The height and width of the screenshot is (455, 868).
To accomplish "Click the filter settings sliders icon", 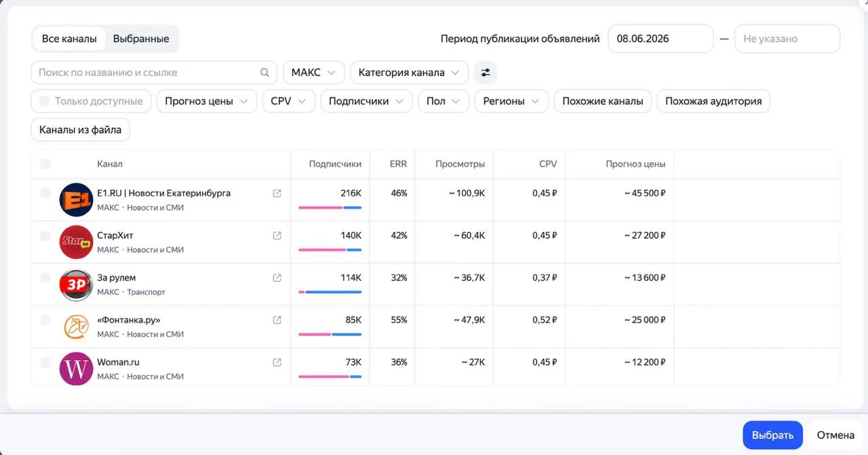I will pos(486,73).
